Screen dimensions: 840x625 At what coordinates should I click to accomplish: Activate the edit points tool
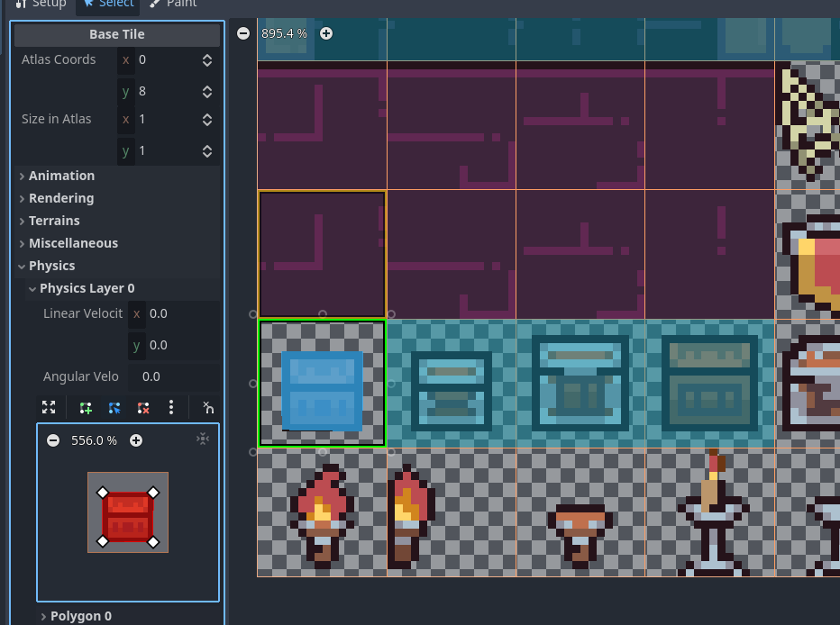(114, 407)
